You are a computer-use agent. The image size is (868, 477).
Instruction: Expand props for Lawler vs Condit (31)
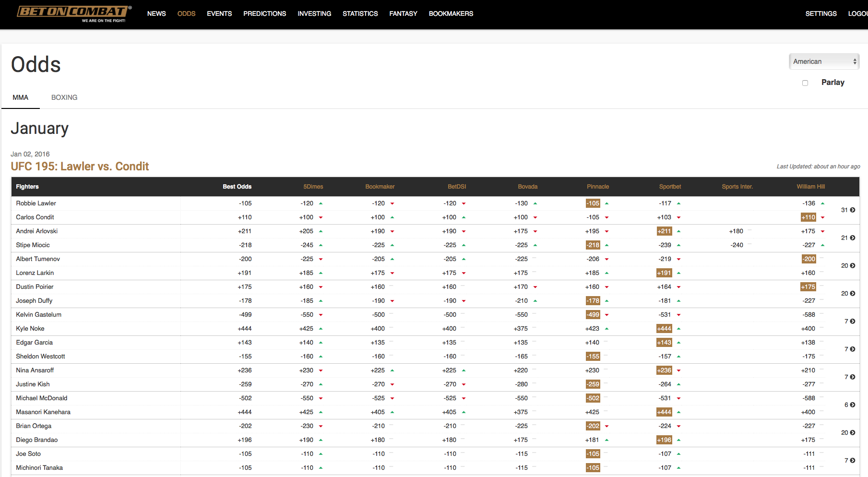[848, 210]
